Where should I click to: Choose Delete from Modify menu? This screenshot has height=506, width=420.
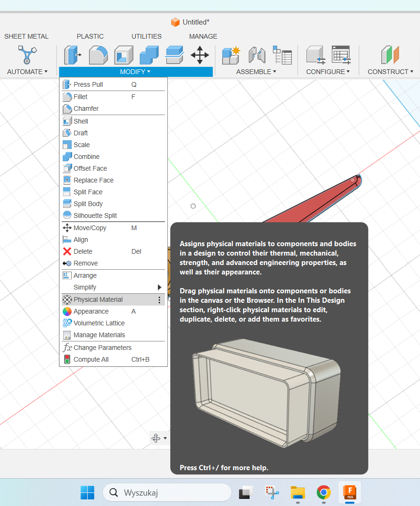pyautogui.click(x=113, y=251)
